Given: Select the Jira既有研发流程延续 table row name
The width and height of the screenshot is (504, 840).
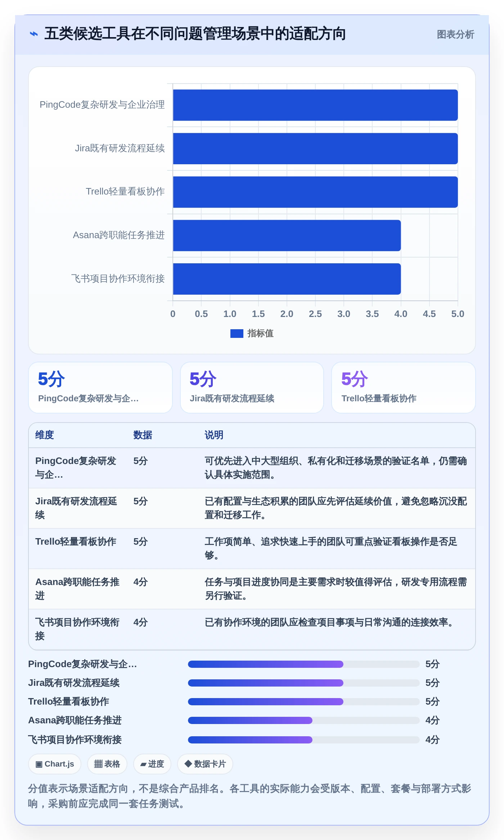Looking at the screenshot, I should pos(76,508).
